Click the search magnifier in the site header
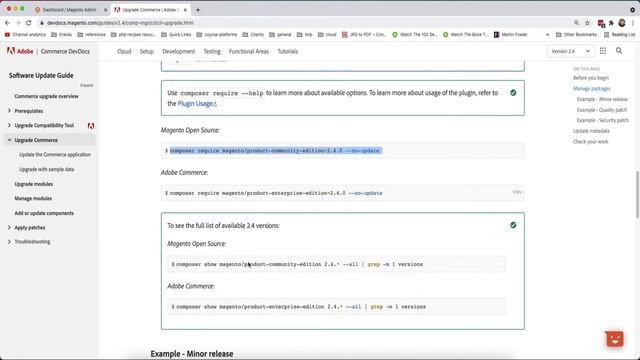Image resolution: width=640 pixels, height=360 pixels. 619,51
